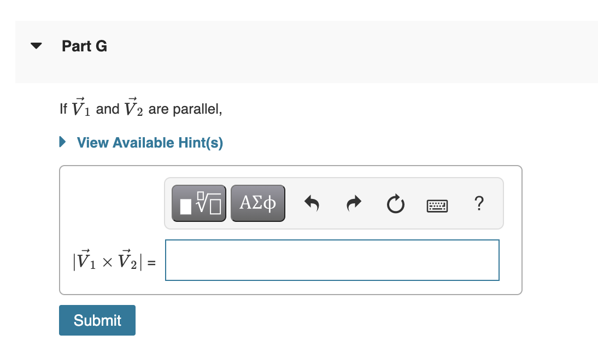Viewport: 598px width, 364px height.
Task: Click inside the answer input box
Action: coord(331,260)
